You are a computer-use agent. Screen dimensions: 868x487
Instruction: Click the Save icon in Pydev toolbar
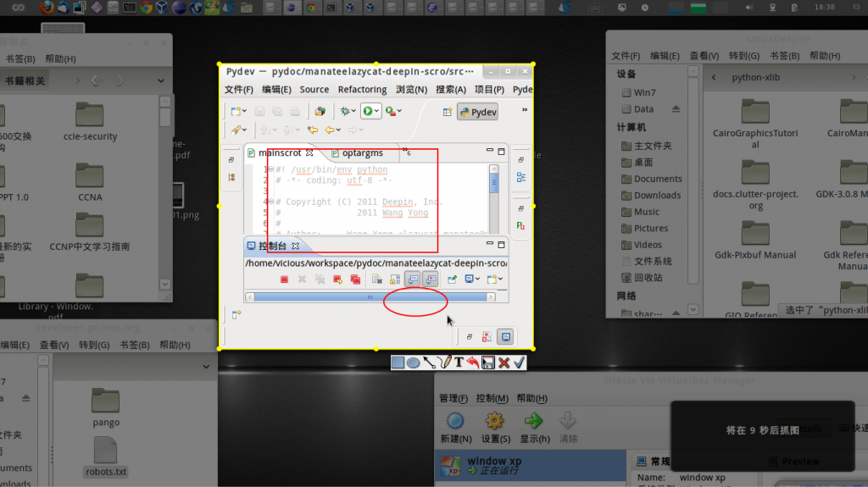[x=259, y=111]
